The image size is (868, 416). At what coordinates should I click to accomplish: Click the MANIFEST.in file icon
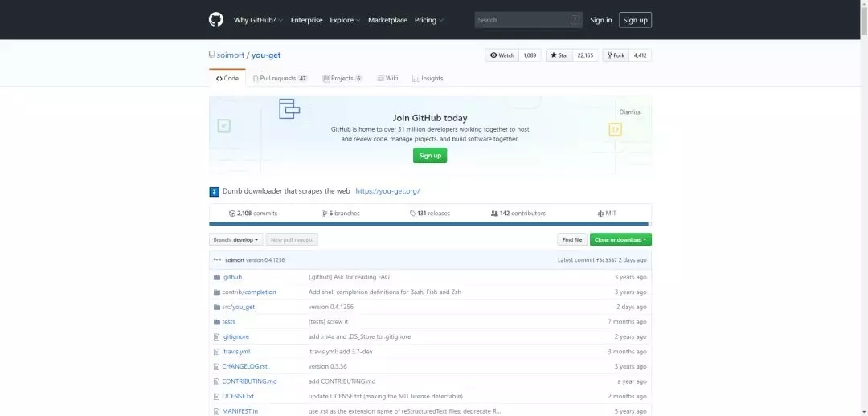217,411
